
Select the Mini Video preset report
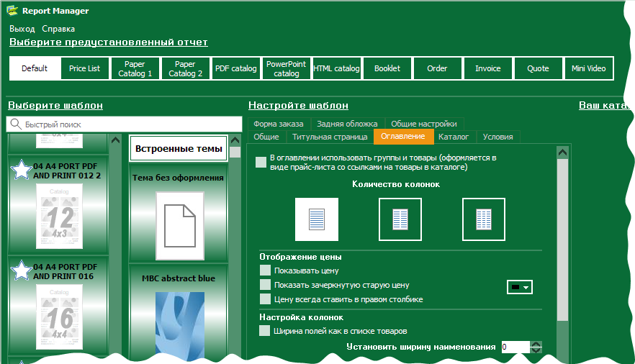[x=588, y=68]
